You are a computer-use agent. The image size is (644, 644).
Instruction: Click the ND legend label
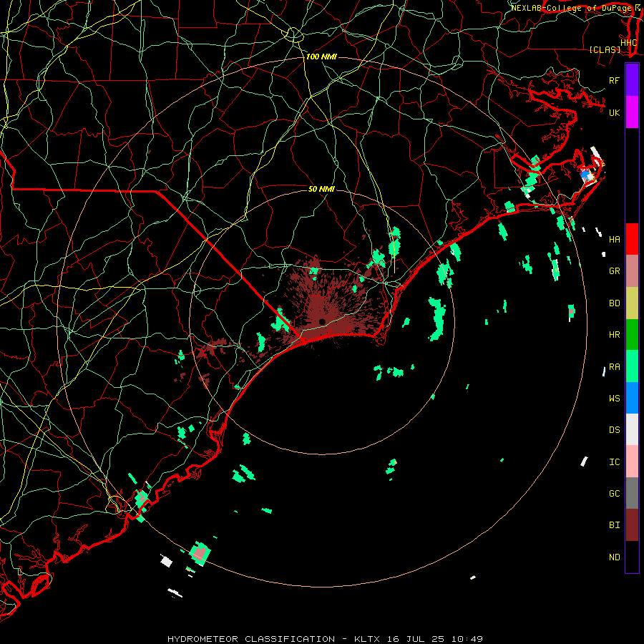click(614, 557)
